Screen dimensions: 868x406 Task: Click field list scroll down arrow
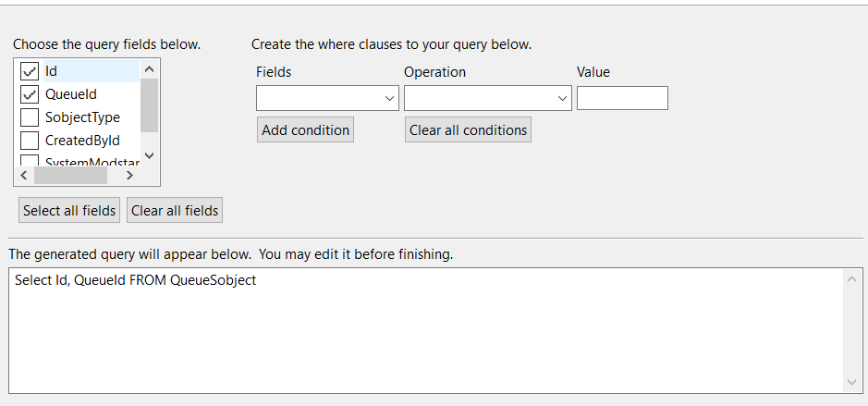(x=149, y=156)
